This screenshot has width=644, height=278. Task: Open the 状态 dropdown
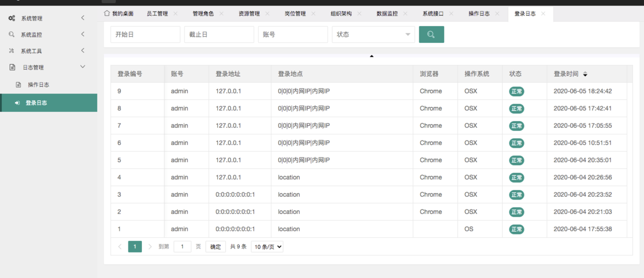[373, 34]
